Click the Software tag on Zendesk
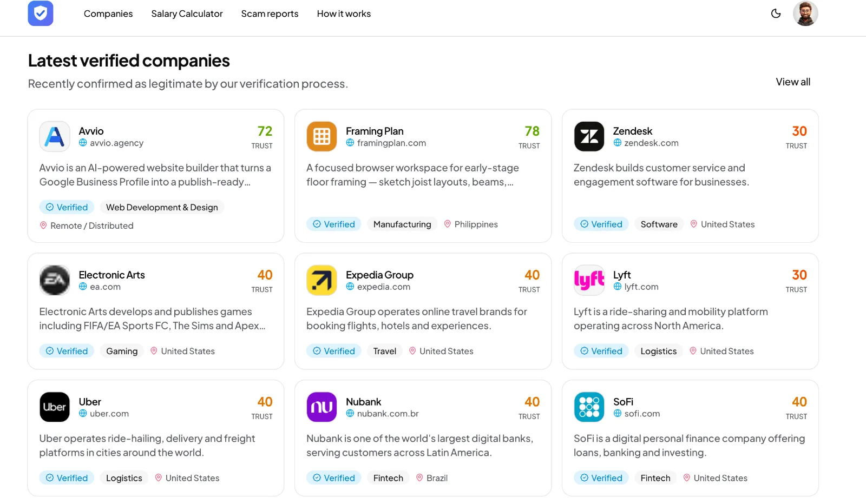This screenshot has height=504, width=866. (x=659, y=224)
